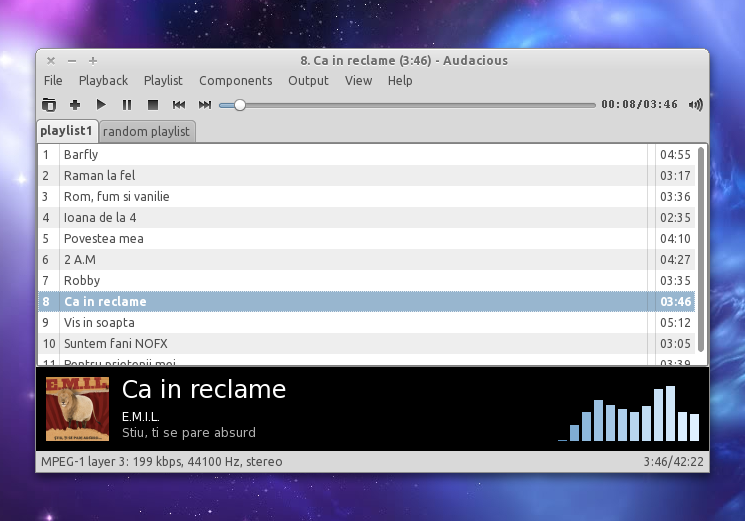Select the highlighted Ca in reclame row

[x=366, y=302]
